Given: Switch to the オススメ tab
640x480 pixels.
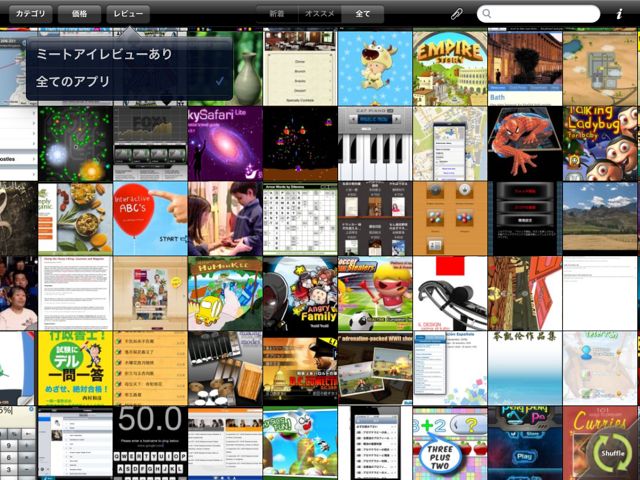Looking at the screenshot, I should (320, 13).
